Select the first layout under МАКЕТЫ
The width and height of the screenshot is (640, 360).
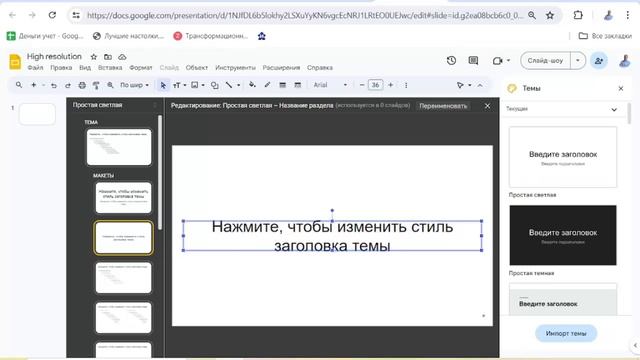pos(123,198)
